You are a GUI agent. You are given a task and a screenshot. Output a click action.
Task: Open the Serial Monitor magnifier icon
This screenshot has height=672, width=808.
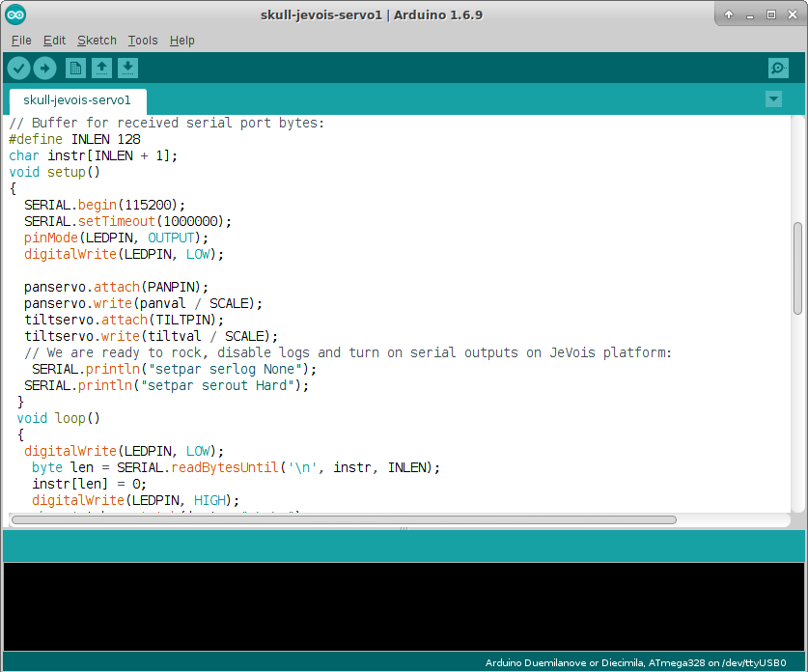(778, 68)
